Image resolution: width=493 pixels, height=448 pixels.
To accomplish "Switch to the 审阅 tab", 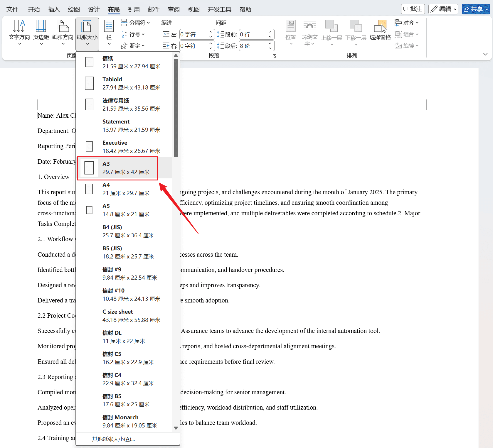I will (x=174, y=9).
